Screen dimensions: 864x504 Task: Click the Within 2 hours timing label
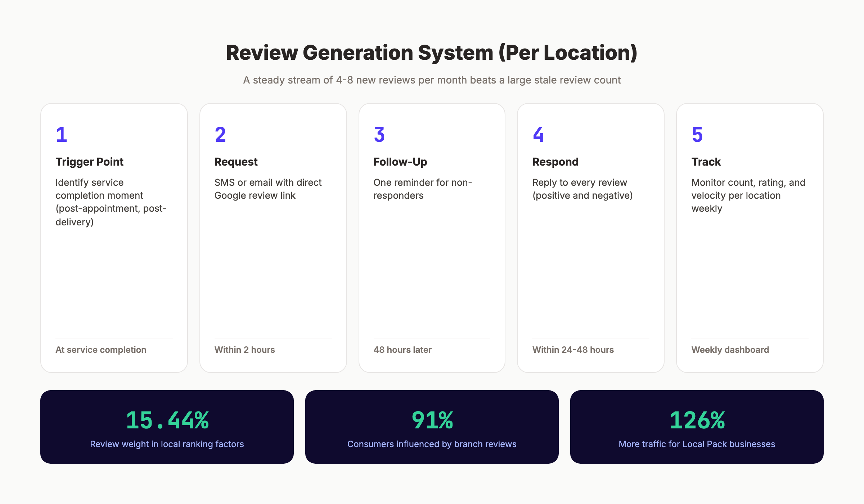pos(244,350)
